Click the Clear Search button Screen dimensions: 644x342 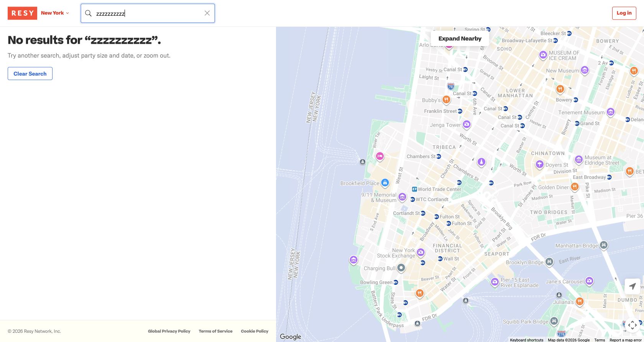click(x=30, y=74)
